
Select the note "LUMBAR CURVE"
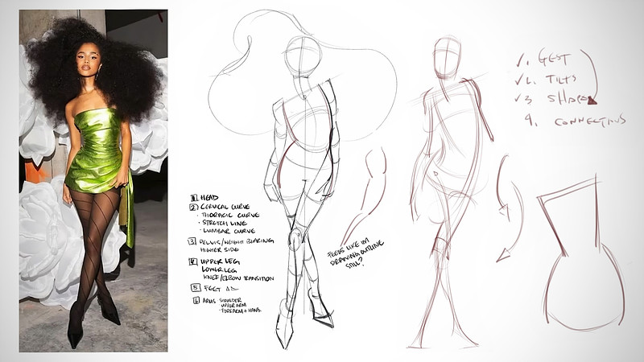[228, 231]
